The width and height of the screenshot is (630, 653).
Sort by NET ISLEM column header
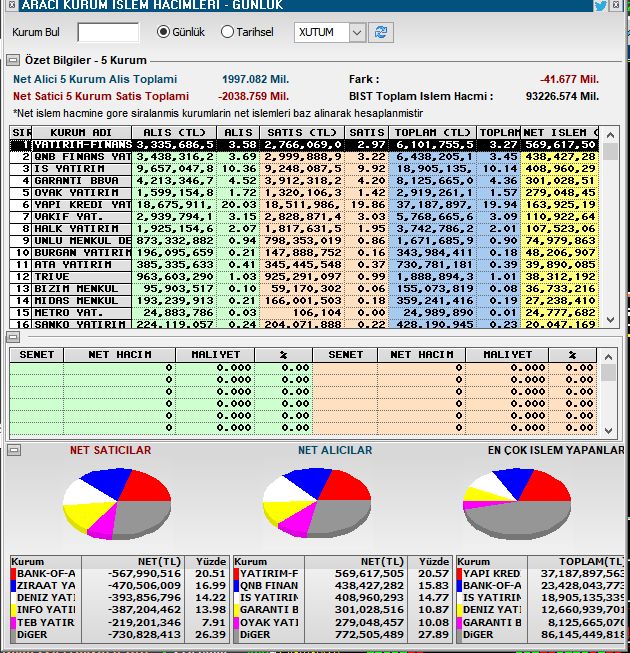[560, 132]
